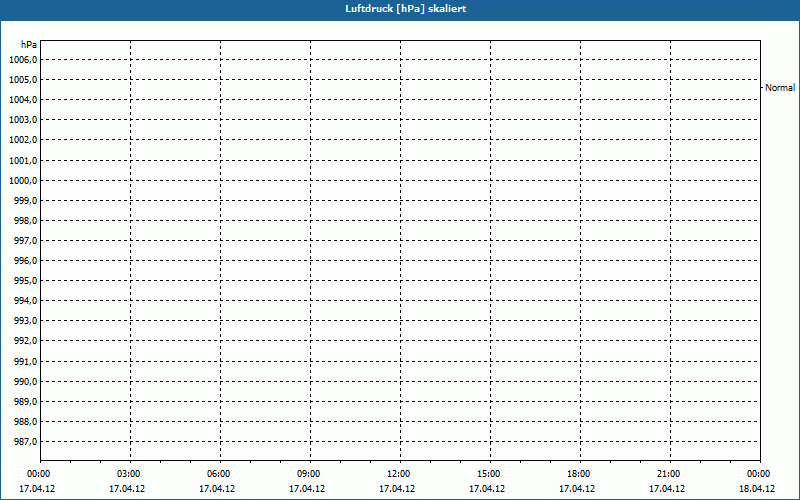Select the 988,0 y-axis value
800x500 pixels.
(26, 422)
